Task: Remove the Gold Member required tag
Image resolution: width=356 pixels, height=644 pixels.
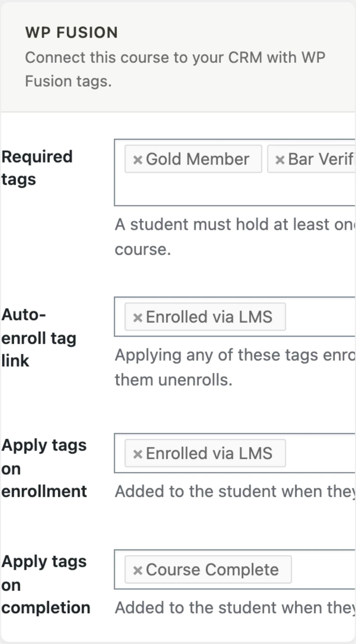Action: [x=138, y=159]
